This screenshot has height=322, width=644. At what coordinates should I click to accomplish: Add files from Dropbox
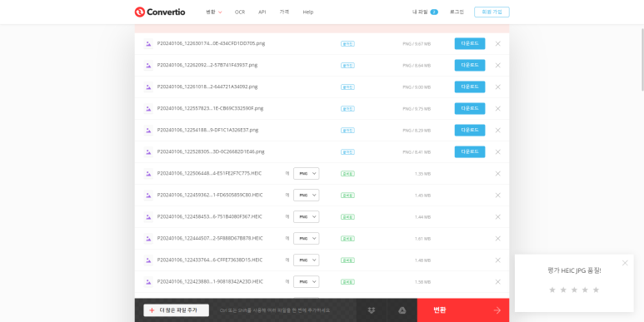tap(372, 310)
